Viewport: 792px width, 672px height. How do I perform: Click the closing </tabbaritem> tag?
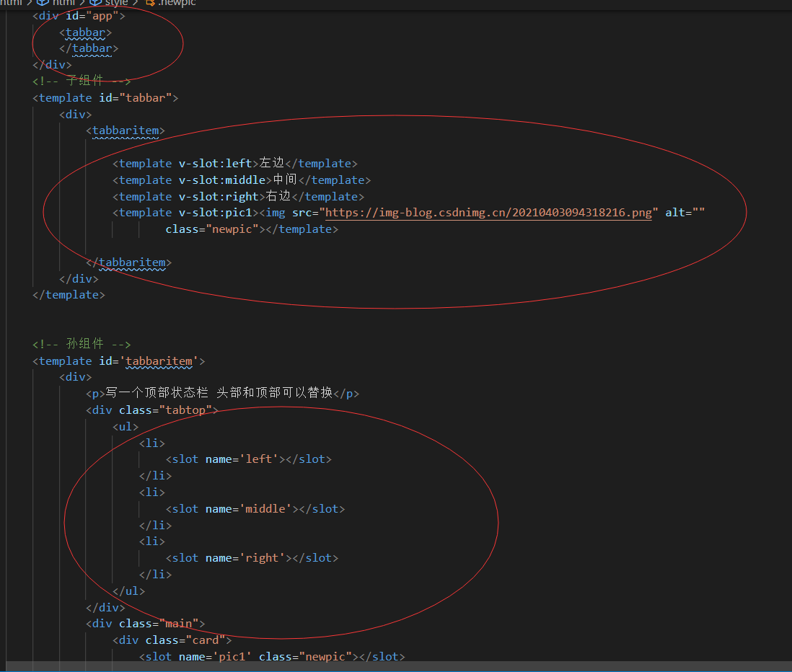coord(129,262)
